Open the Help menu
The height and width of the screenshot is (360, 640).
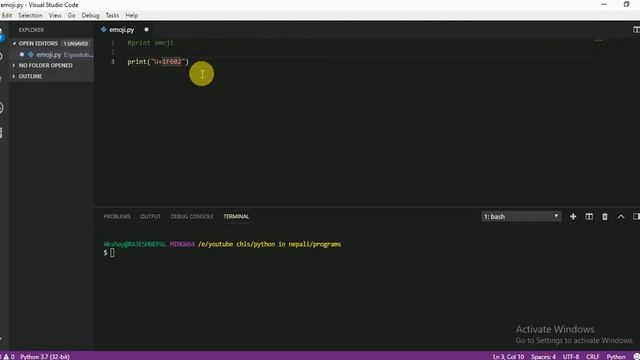click(131, 16)
